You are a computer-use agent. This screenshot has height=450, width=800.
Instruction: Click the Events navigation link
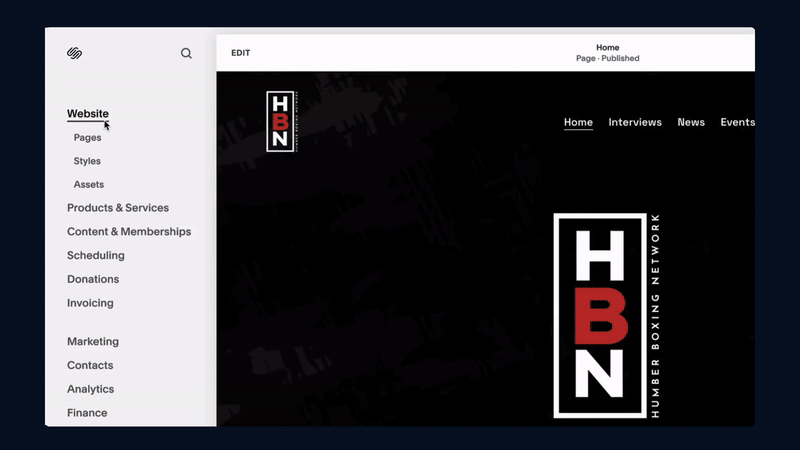738,122
